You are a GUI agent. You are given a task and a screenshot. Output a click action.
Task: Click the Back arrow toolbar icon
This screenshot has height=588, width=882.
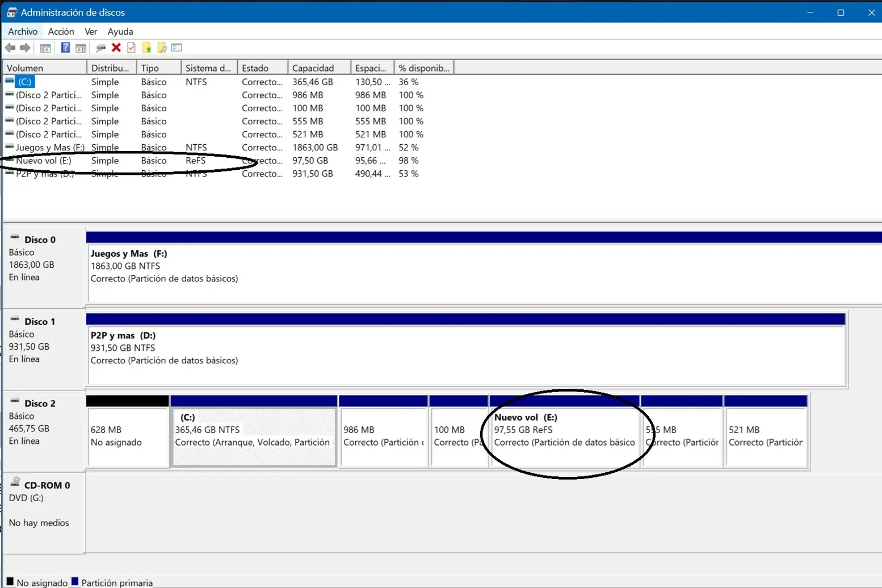[10, 48]
